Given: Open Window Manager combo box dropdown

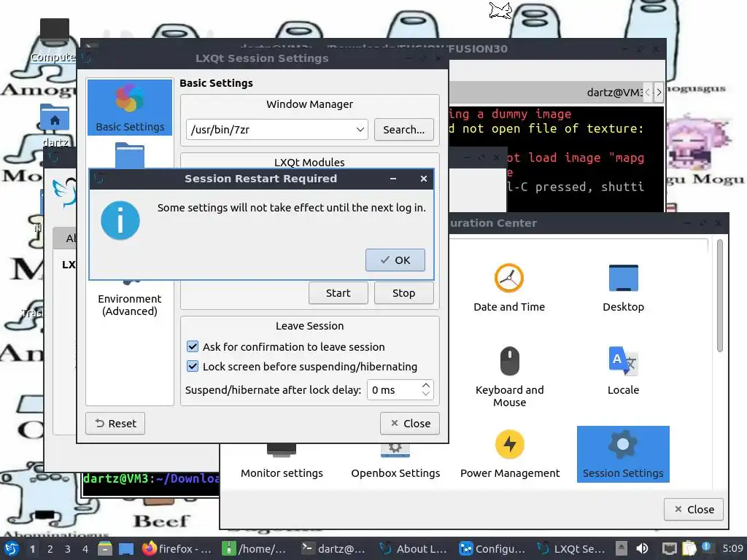Looking at the screenshot, I should [360, 130].
